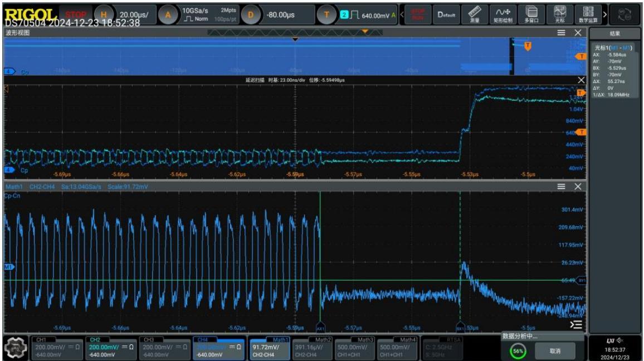The height and width of the screenshot is (361, 644).
Task: Open the 结果 results panel tab
Action: 615,33
